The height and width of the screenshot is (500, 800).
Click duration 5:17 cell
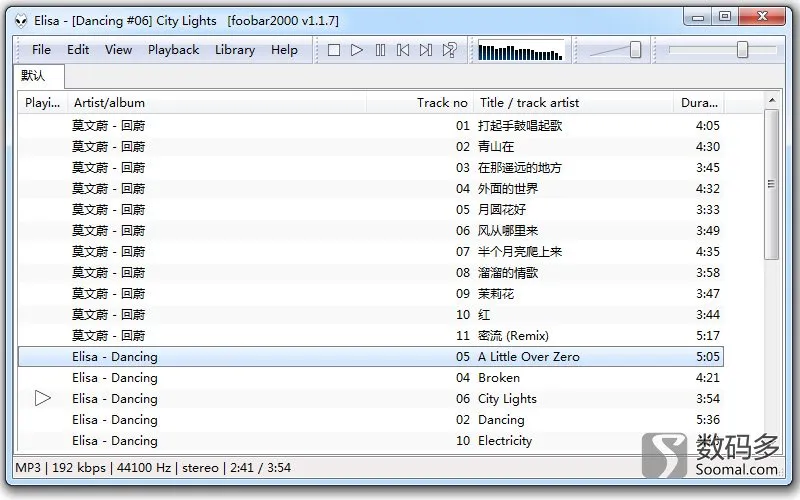(x=708, y=336)
